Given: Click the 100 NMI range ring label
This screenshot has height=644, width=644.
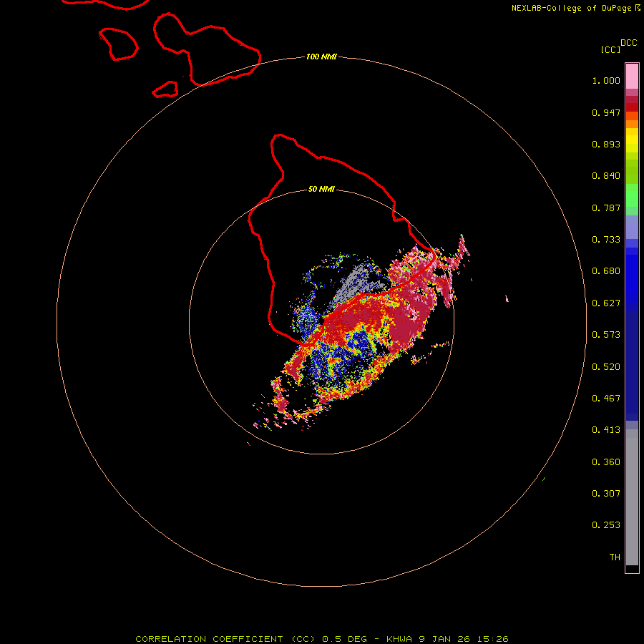Looking at the screenshot, I should [321, 57].
